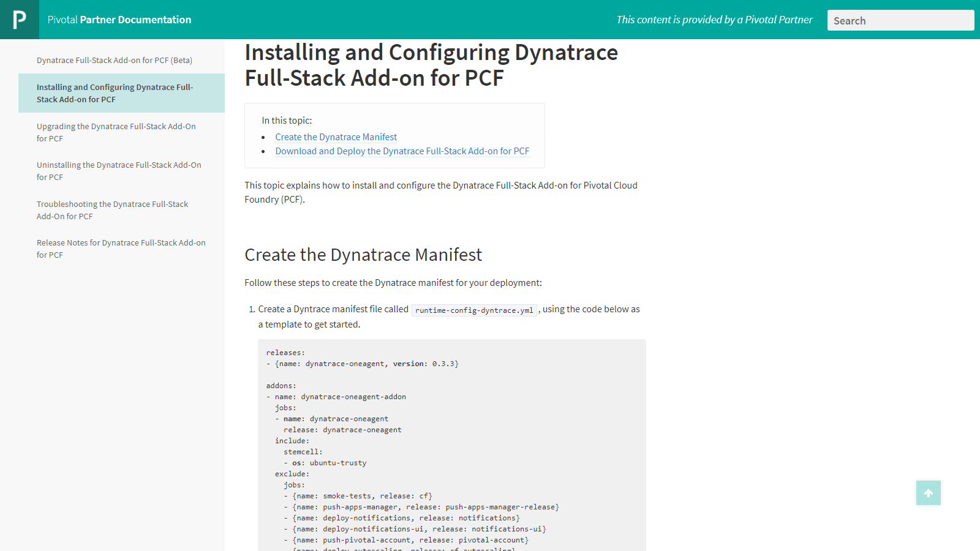This screenshot has width=980, height=551.
Task: Click the runtime-config-dyntrace.yml code label
Action: click(x=474, y=310)
